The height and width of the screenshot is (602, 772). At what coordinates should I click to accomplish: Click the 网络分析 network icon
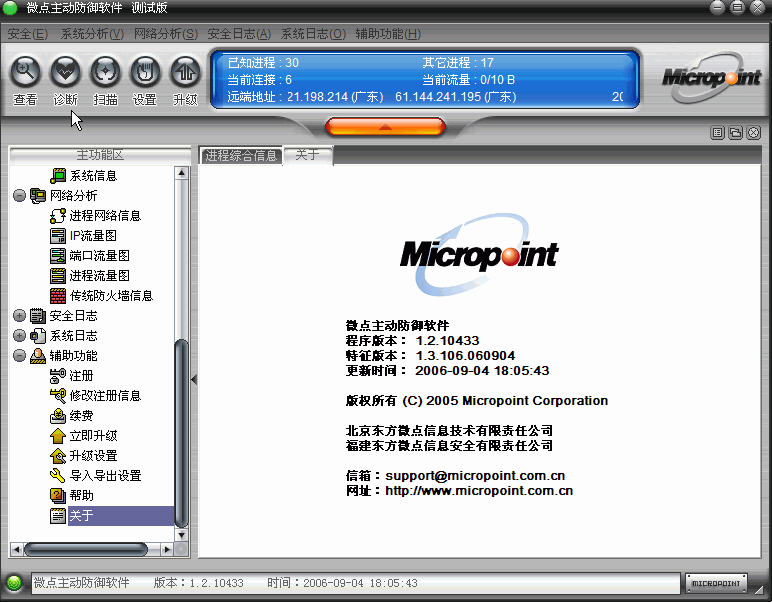click(38, 195)
